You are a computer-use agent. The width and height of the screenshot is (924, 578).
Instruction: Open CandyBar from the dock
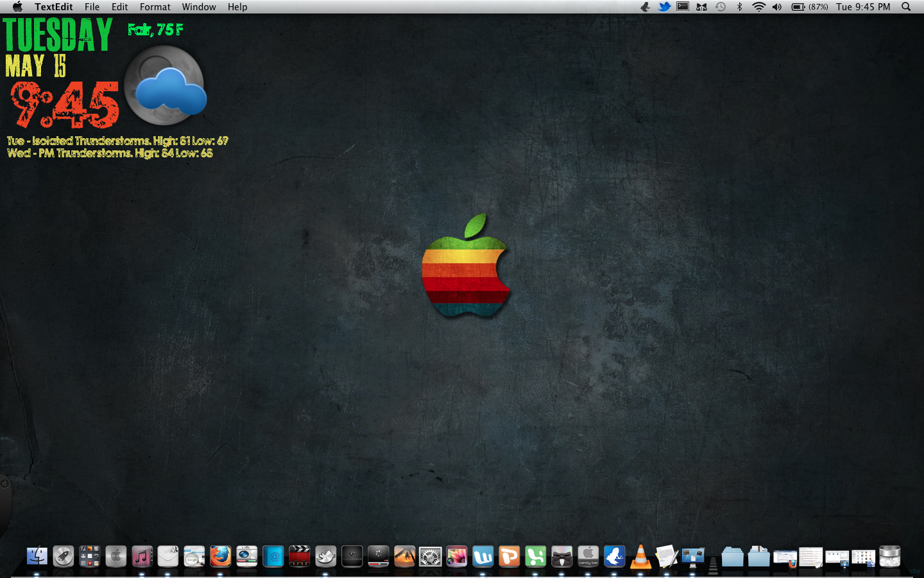[588, 556]
